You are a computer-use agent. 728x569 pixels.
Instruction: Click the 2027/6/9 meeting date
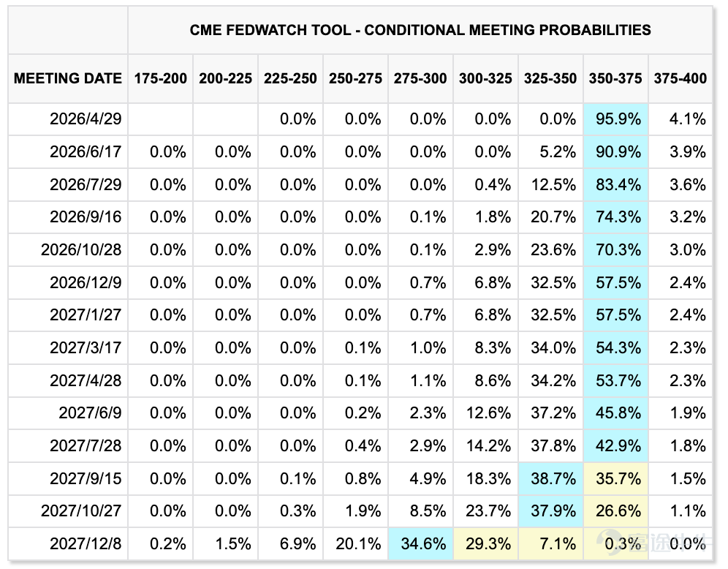[90, 413]
